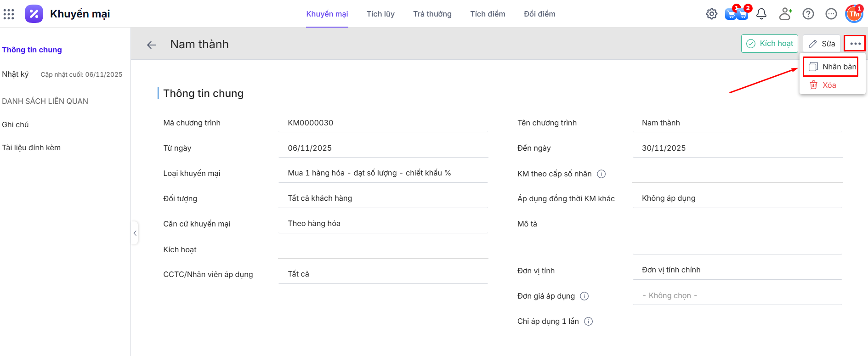Select Nhân bản from the dropdown

(x=832, y=67)
